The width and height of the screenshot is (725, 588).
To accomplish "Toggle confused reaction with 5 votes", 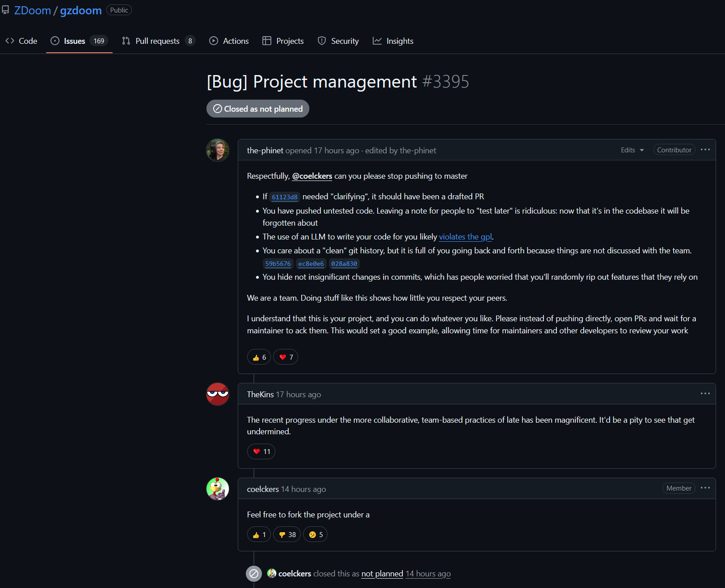I will tap(316, 534).
